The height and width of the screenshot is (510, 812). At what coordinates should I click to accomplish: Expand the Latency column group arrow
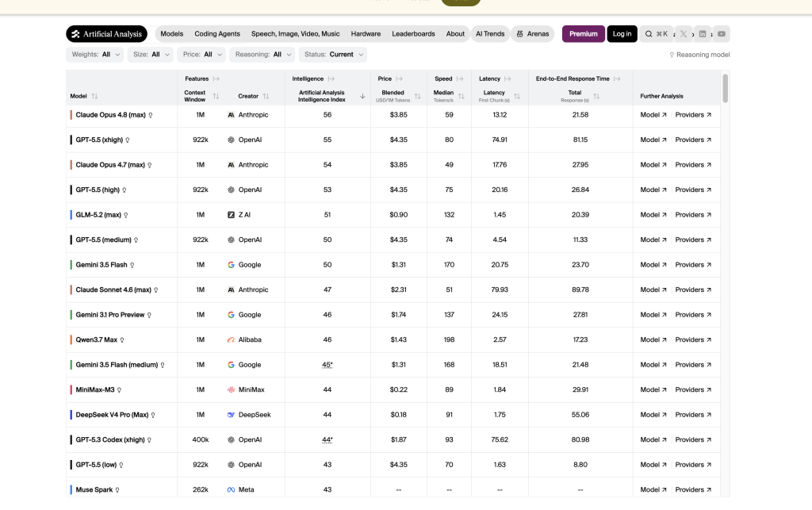click(507, 79)
